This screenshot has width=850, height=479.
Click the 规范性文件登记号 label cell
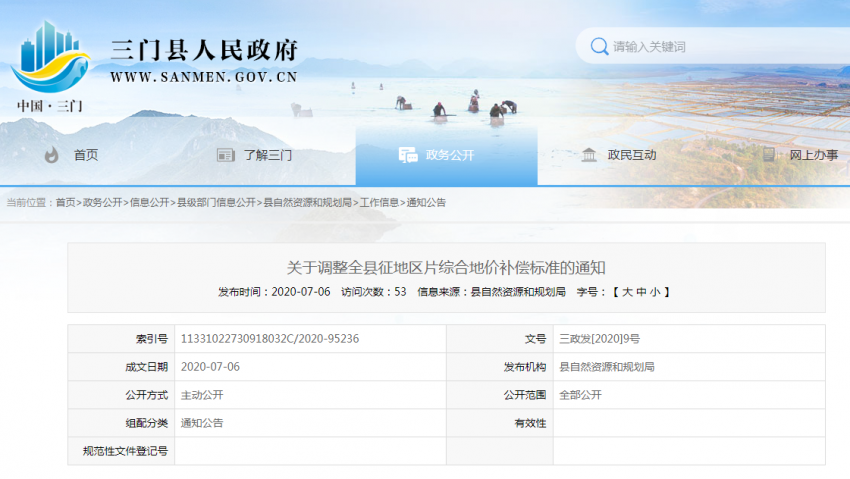tap(121, 451)
